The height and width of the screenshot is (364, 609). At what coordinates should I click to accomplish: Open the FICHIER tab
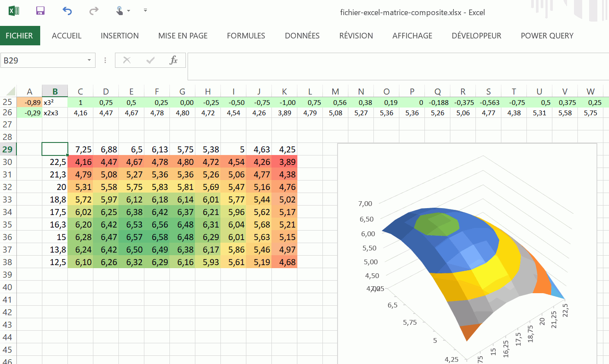pos(19,36)
